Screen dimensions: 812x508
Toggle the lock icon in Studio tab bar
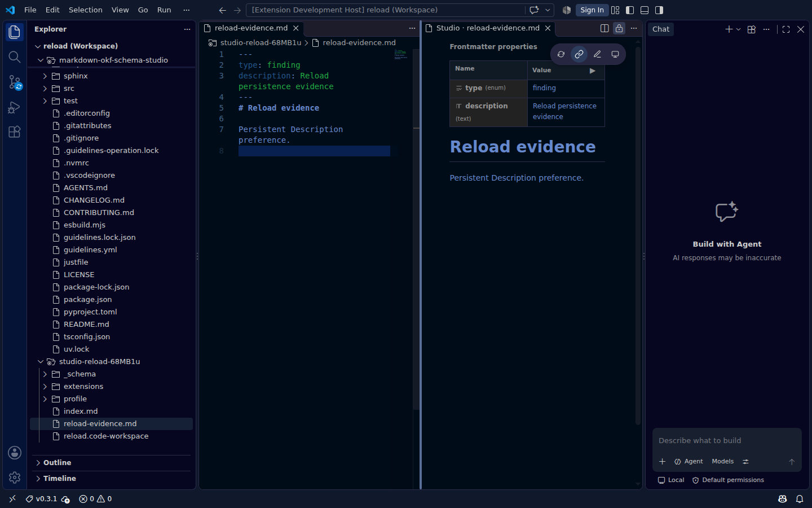coord(619,28)
